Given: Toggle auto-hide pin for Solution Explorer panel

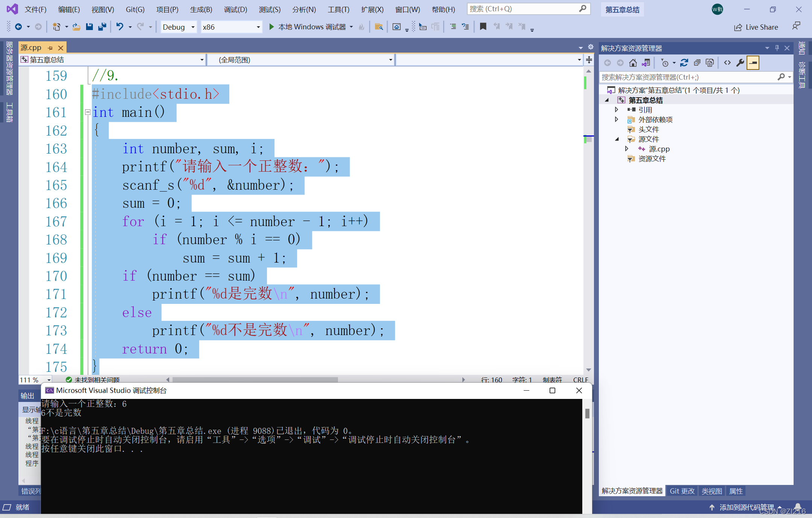Looking at the screenshot, I should (777, 48).
